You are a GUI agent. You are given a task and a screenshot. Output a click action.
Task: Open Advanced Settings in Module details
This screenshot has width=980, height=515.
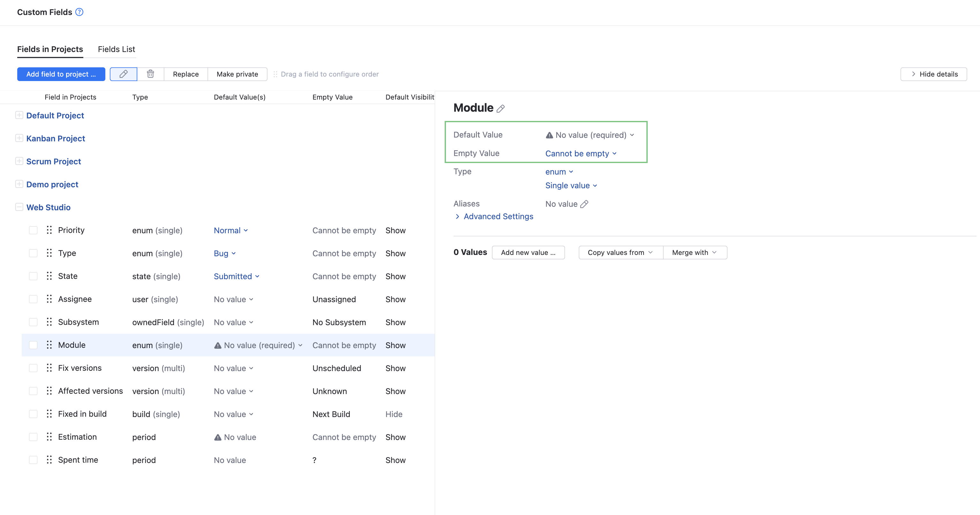click(498, 216)
